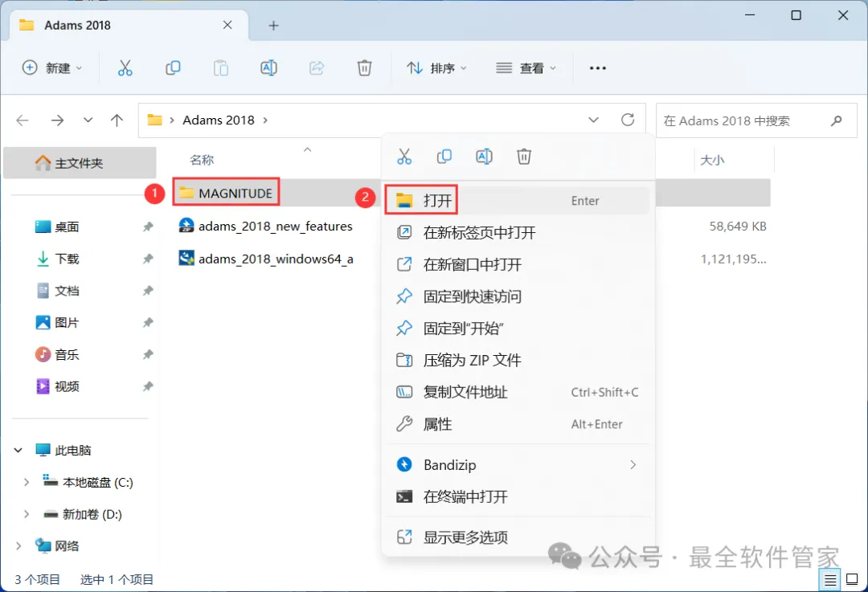
Task: Unpin 图片 using its pin icon
Action: pyautogui.click(x=148, y=323)
